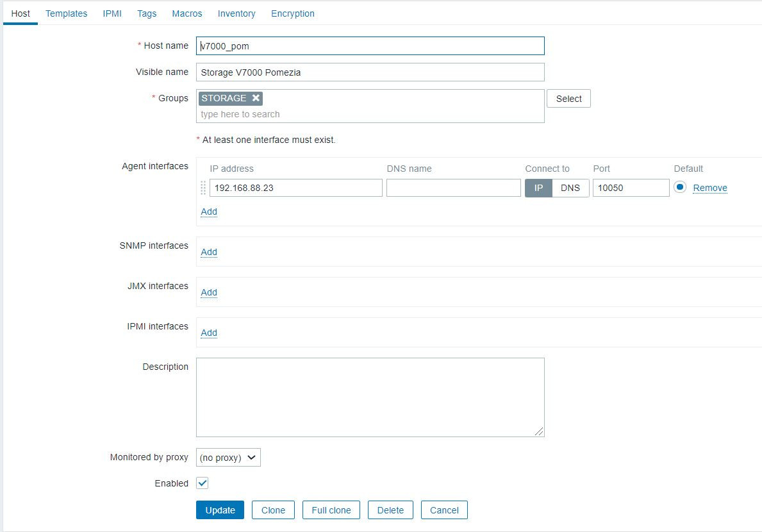Go to the Encryption tab

point(292,13)
